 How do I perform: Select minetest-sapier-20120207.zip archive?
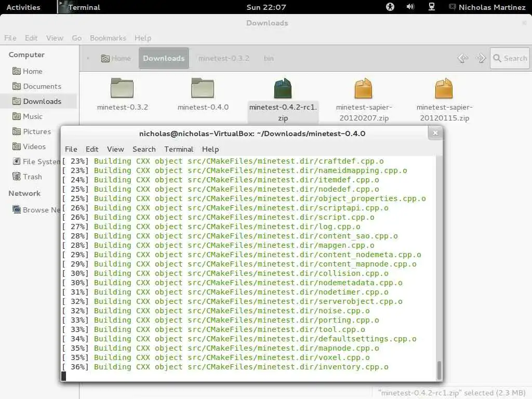click(364, 100)
